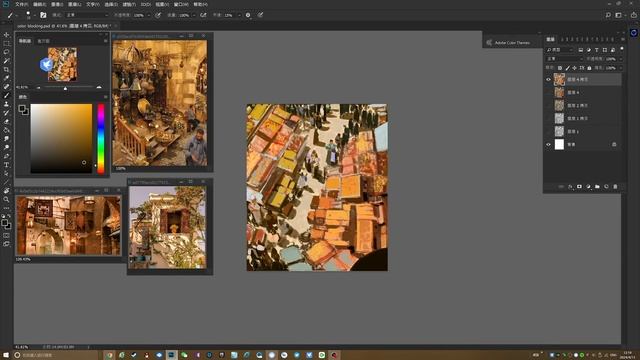Switch to color blocking.psd document tab
Image resolution: width=640 pixels, height=360 pixels.
[x=63, y=26]
